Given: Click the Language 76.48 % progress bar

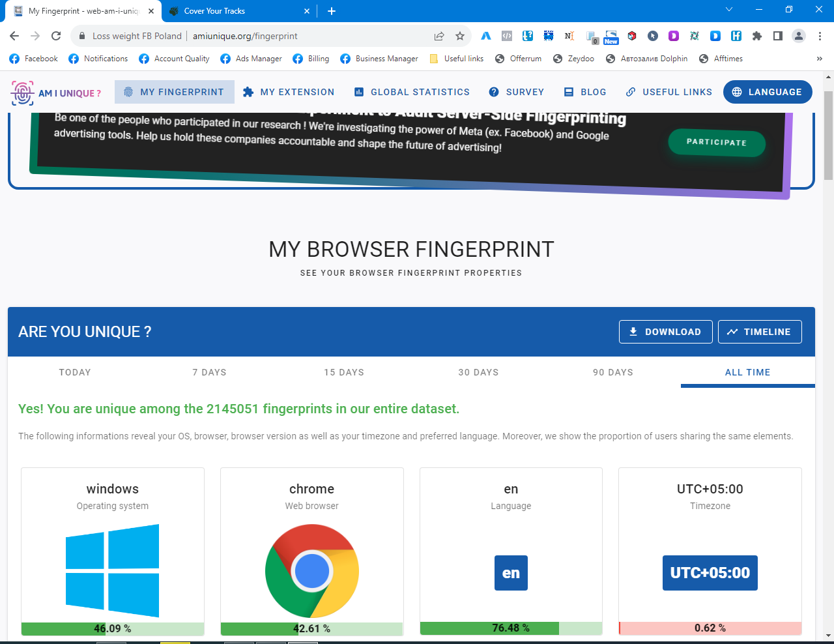Looking at the screenshot, I should point(511,628).
